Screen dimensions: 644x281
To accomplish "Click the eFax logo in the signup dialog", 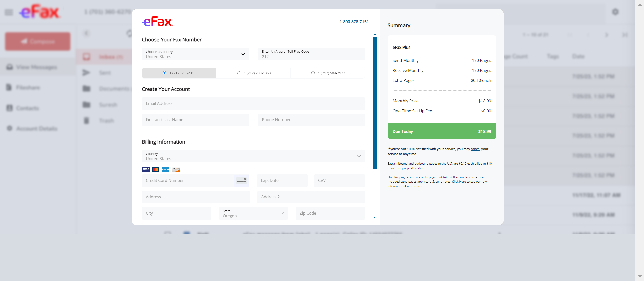I will pyautogui.click(x=157, y=22).
